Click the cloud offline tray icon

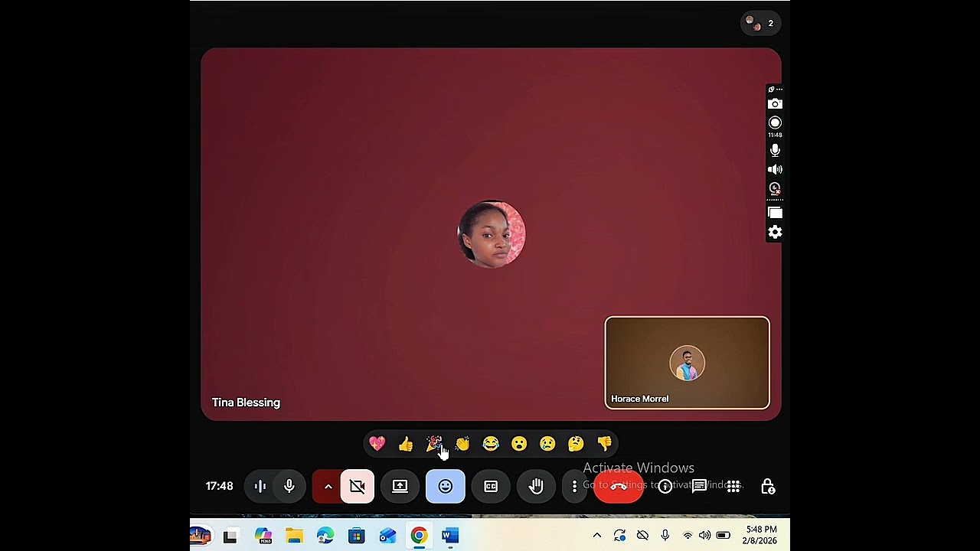tap(642, 536)
